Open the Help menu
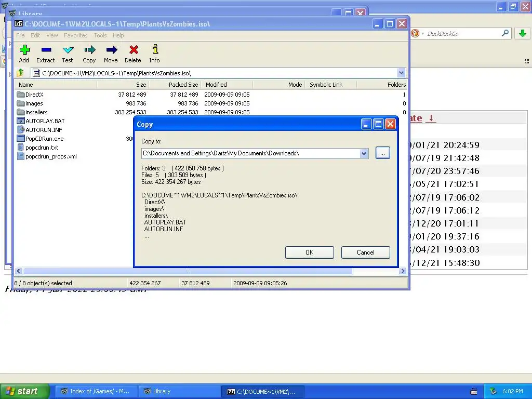Viewport: 532px width, 399px height. 118,35
